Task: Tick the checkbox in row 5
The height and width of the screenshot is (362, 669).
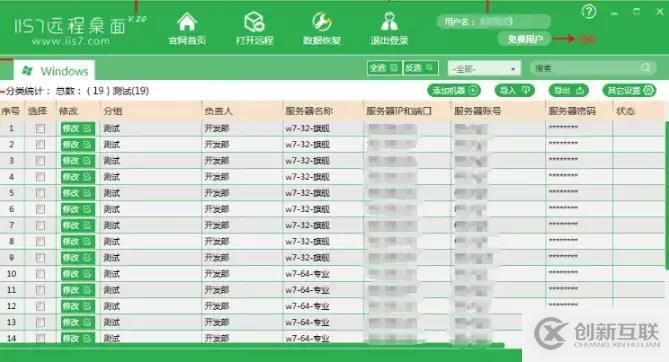Action: click(41, 193)
